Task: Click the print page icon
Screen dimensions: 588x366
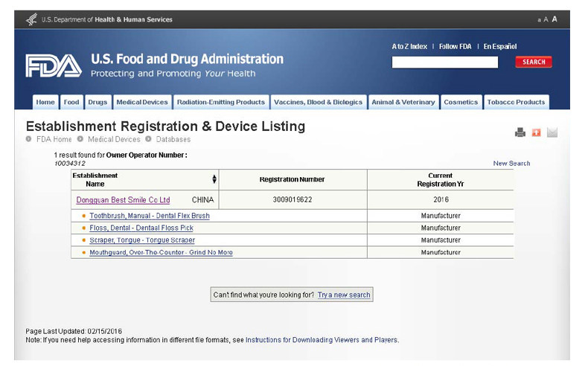Action: click(x=520, y=132)
